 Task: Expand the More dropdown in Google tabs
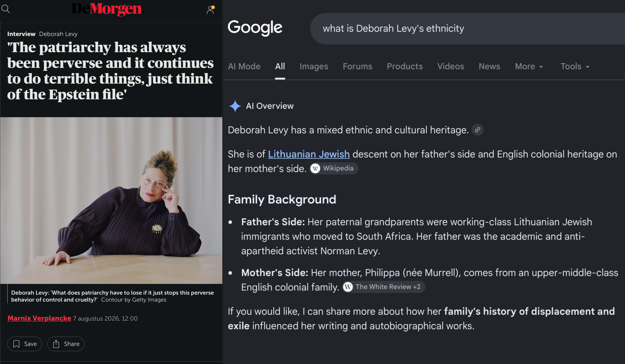[529, 67]
